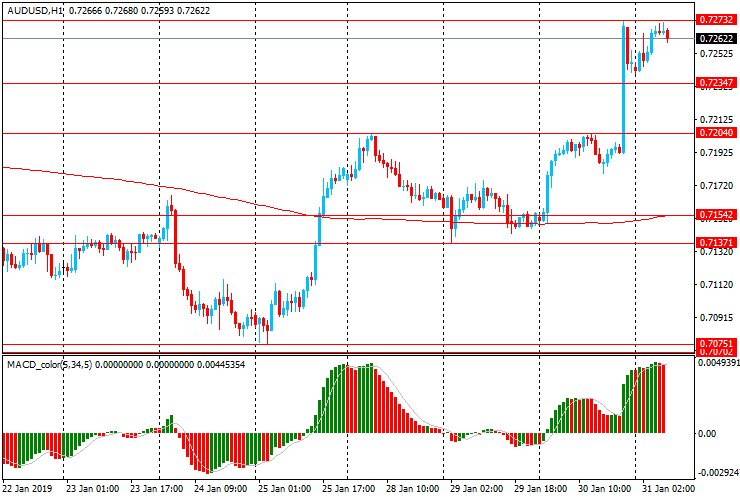Click the 29 Jan 18:00 time label

(540, 489)
